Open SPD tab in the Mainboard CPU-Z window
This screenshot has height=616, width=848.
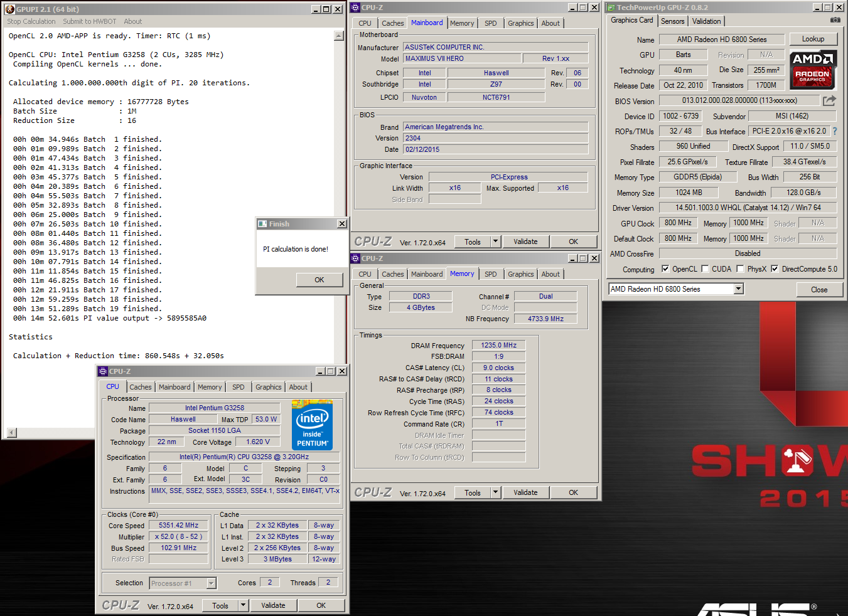(491, 23)
